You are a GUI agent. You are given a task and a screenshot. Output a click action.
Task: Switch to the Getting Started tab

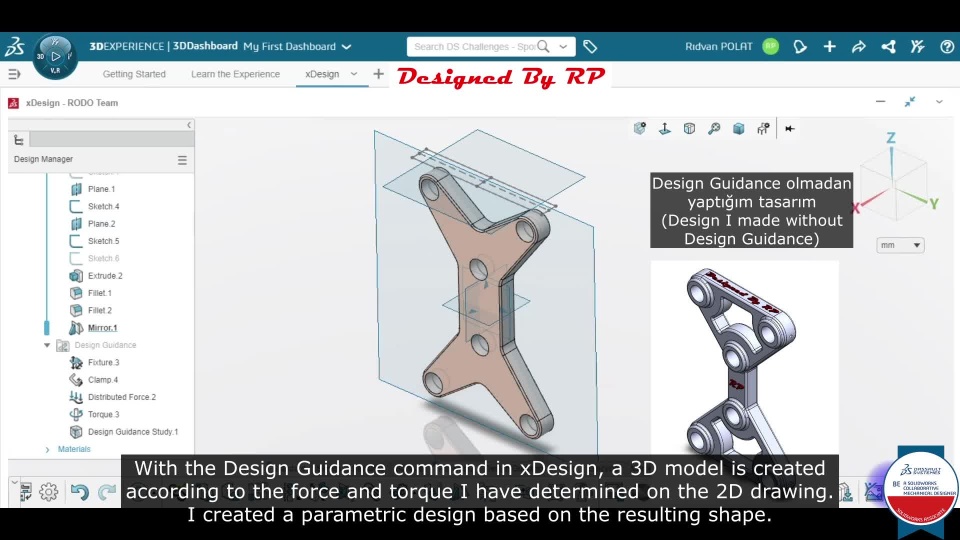(x=134, y=74)
